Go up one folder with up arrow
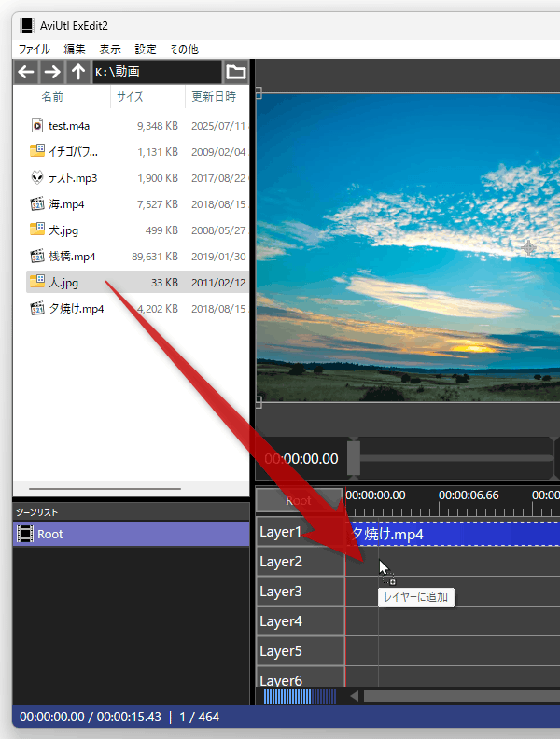Screen dimensions: 560x739 click(78, 72)
